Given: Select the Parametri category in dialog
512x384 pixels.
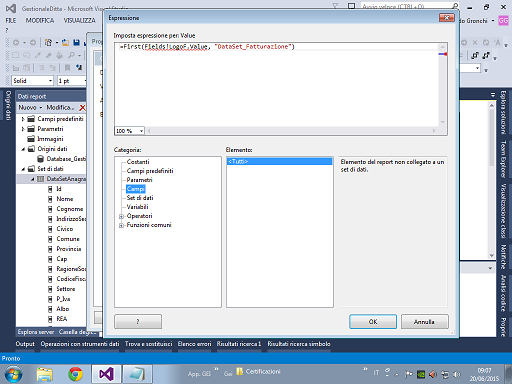Looking at the screenshot, I should (139, 180).
